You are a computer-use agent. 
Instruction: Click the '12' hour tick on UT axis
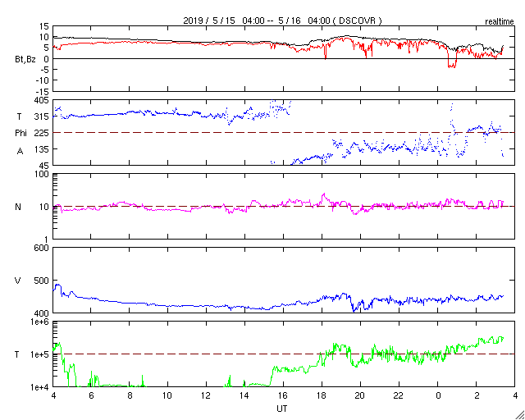(207, 395)
